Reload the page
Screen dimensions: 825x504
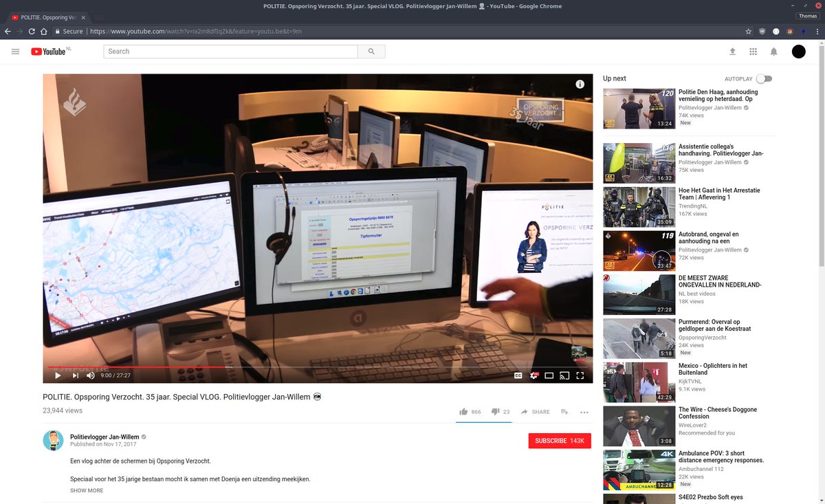tap(32, 31)
